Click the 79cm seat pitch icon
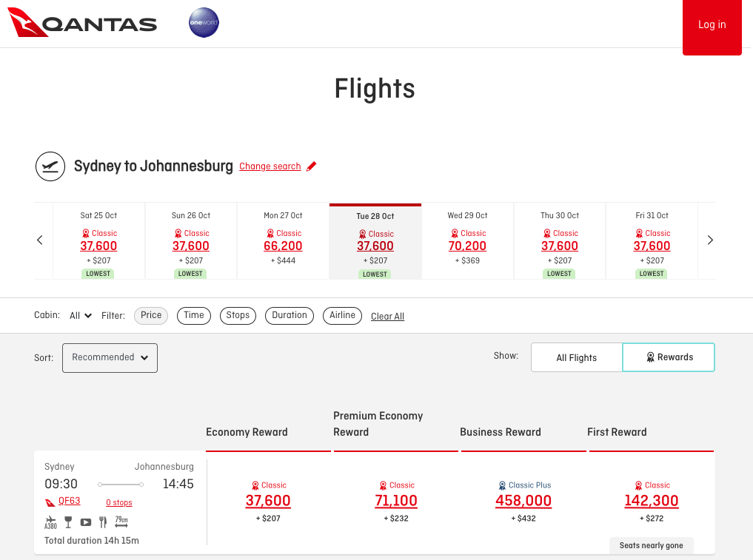This screenshot has height=560, width=753. (121, 522)
